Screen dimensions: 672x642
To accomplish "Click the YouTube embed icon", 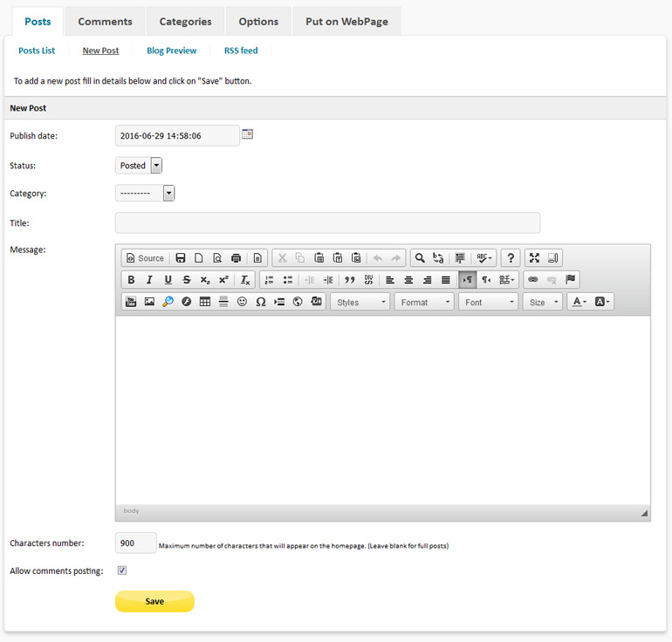I will tap(131, 302).
